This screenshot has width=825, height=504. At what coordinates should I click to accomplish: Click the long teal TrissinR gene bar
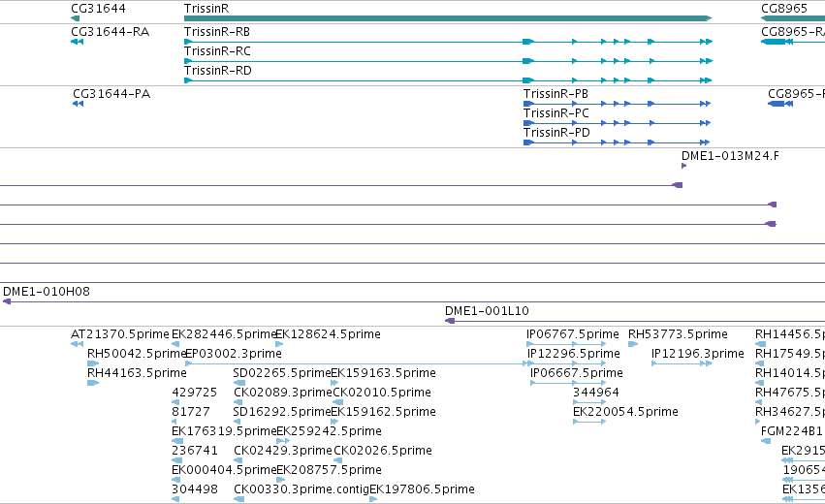(x=448, y=18)
